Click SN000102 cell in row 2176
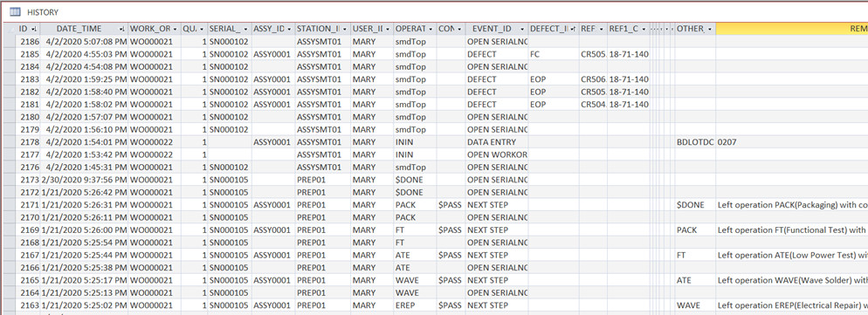The width and height of the screenshot is (868, 315). 229,167
